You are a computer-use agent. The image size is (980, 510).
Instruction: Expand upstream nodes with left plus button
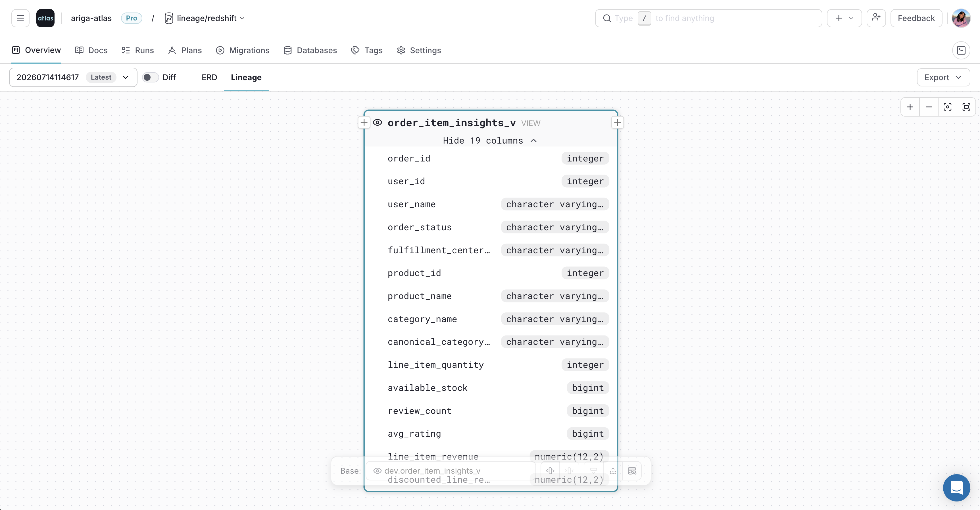coord(364,123)
